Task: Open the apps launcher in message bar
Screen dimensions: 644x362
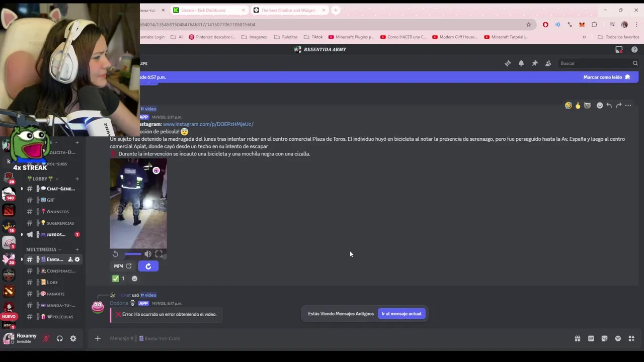Action: pyautogui.click(x=631, y=338)
